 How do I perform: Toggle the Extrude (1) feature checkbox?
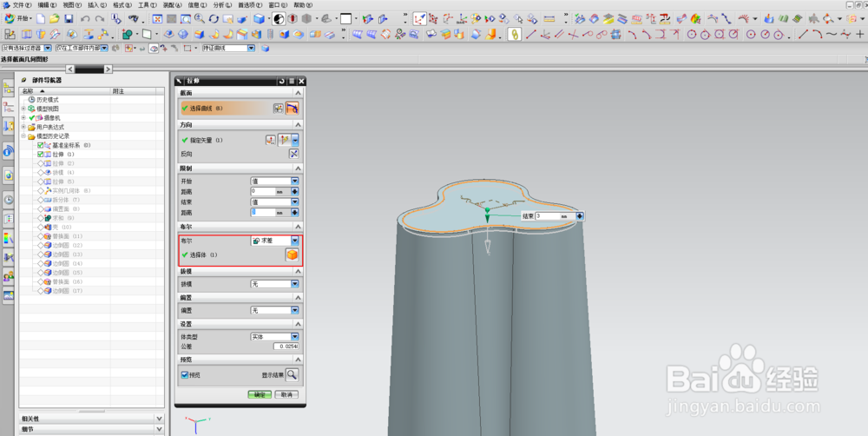click(x=41, y=154)
